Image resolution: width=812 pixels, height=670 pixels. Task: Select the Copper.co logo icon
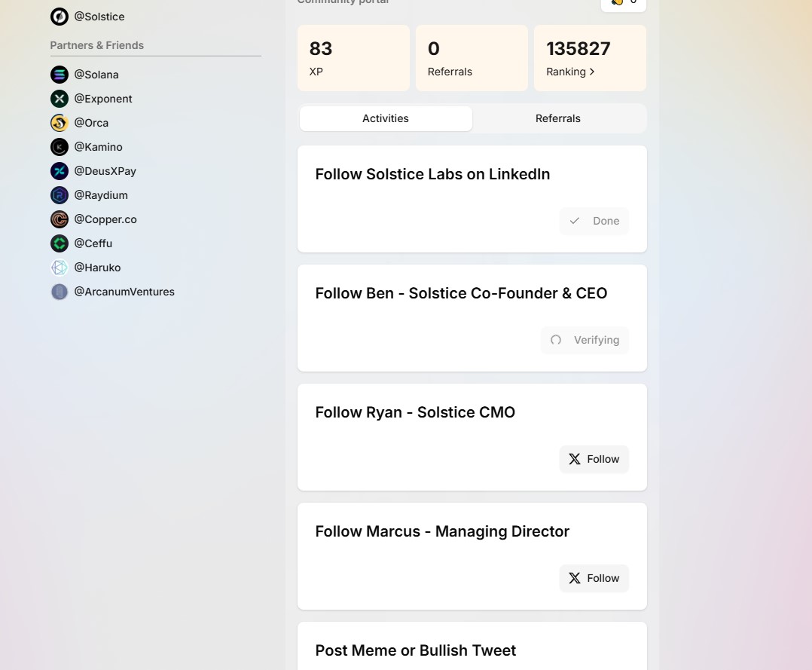click(x=59, y=219)
